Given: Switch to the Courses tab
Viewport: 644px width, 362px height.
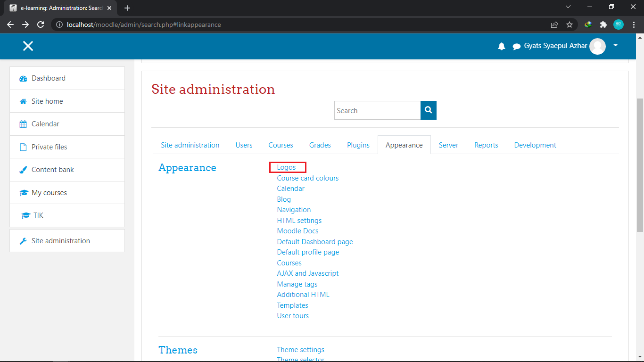Looking at the screenshot, I should [281, 145].
